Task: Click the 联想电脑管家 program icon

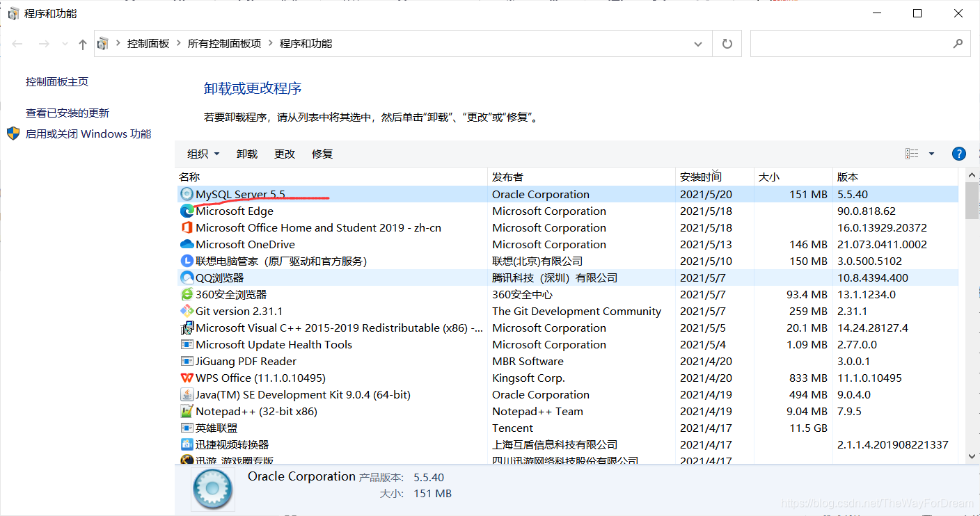Action: tap(187, 261)
